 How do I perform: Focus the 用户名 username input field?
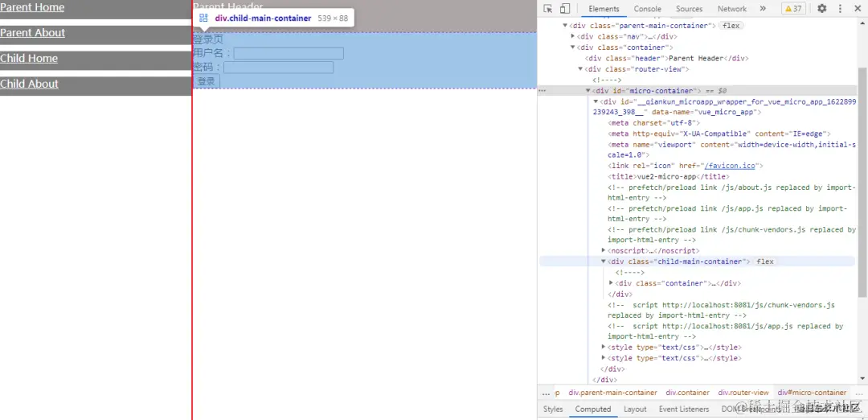pyautogui.click(x=289, y=53)
